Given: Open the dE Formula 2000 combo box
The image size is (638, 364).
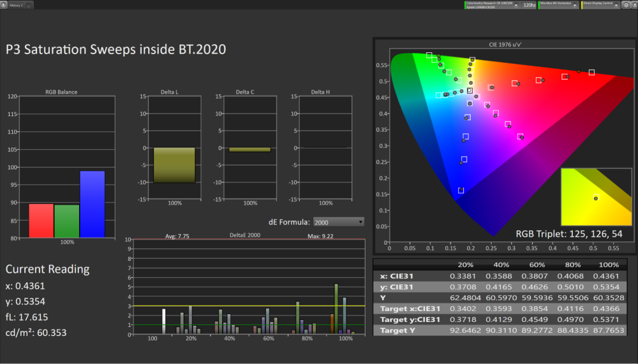Looking at the screenshot, I should (339, 222).
